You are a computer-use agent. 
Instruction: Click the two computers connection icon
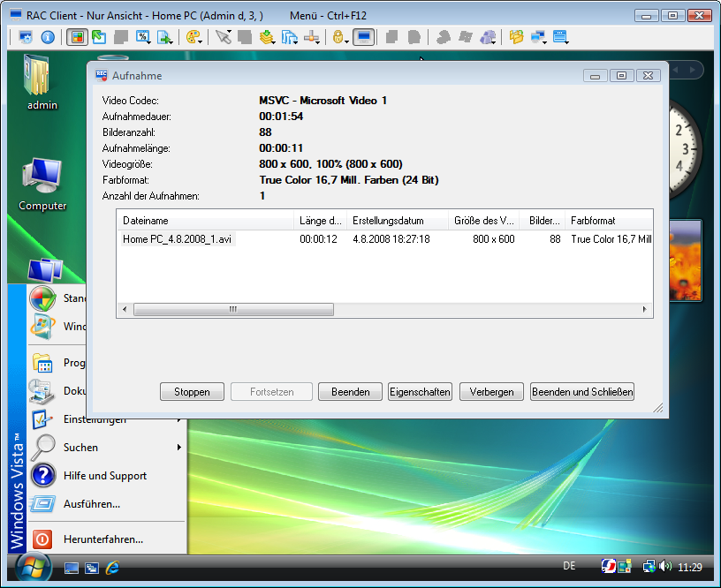[x=538, y=37]
